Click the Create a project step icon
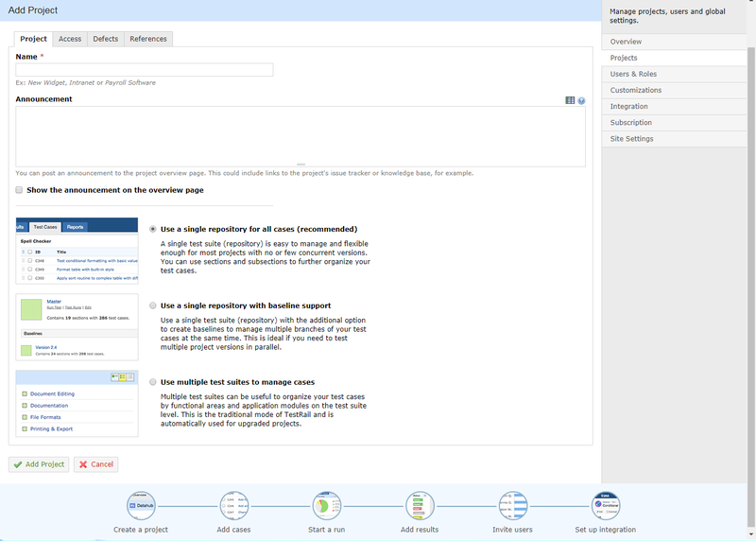Viewport: 756px width, 541px height. tap(141, 506)
